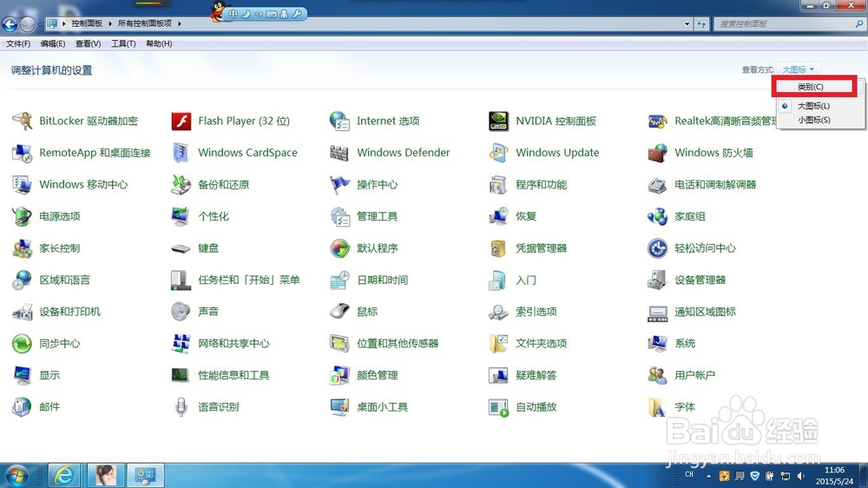Go back with the back arrow
Viewport: 868px width, 488px height.
tap(10, 24)
